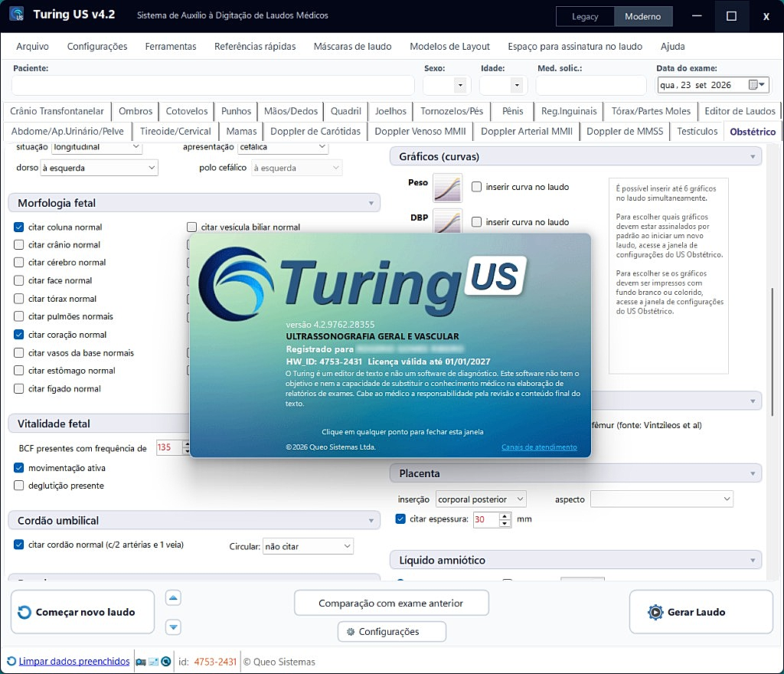Enable inserir curva no laudo for Peso
This screenshot has height=674, width=784.
coord(476,187)
